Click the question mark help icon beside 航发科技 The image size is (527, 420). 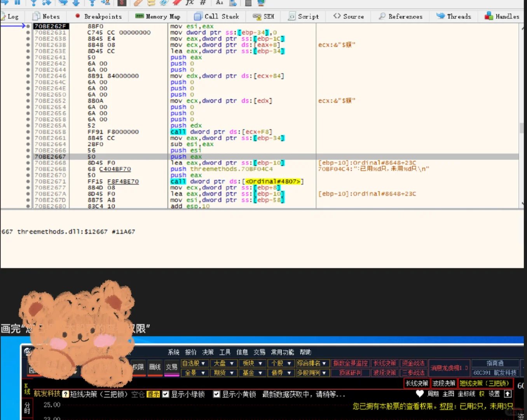tap(66, 394)
